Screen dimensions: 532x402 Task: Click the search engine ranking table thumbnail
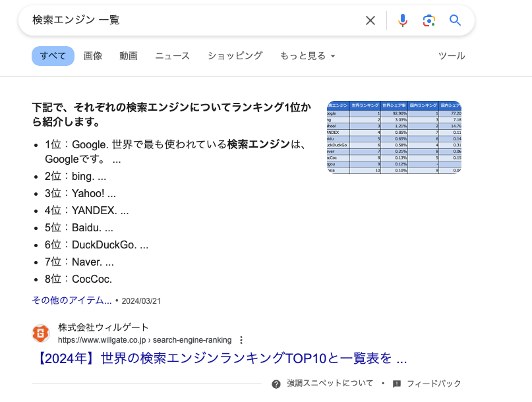(x=394, y=136)
